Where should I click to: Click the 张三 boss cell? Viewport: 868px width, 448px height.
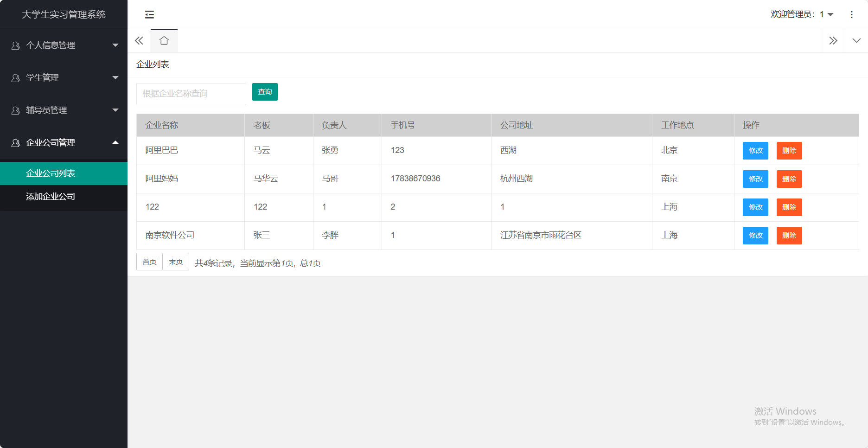point(279,236)
